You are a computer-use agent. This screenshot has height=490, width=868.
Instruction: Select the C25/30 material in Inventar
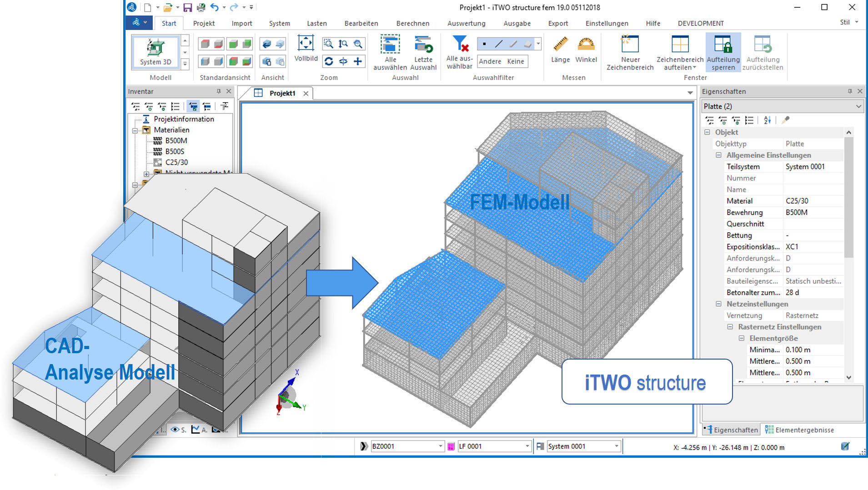point(176,162)
